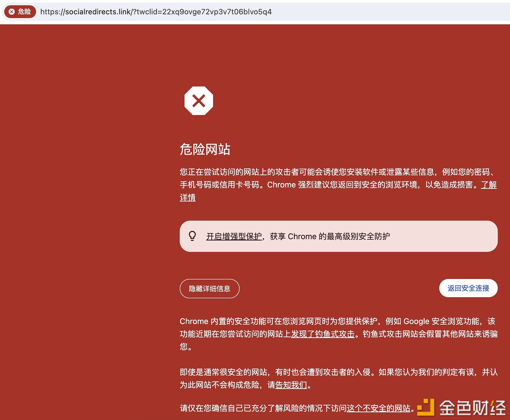Click the paragraph beginning '即使是通常很安全的网站'

pyautogui.click(x=338, y=378)
